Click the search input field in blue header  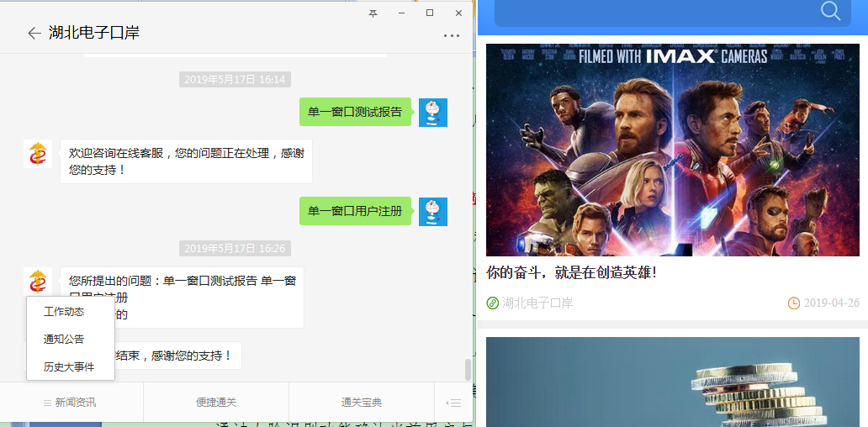point(672,12)
